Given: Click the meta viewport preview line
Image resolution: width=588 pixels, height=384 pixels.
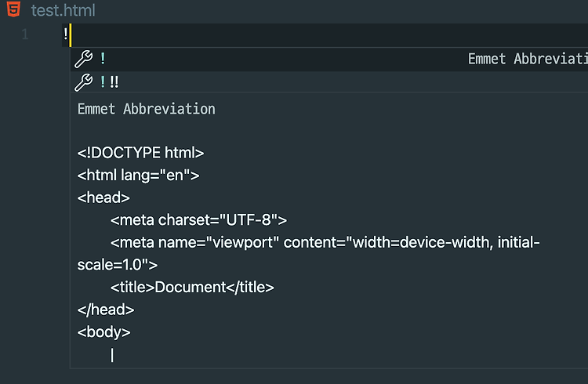Looking at the screenshot, I should coord(325,243).
